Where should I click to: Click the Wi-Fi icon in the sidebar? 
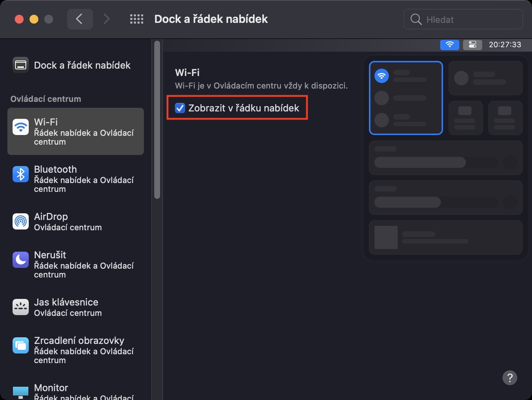coord(21,127)
